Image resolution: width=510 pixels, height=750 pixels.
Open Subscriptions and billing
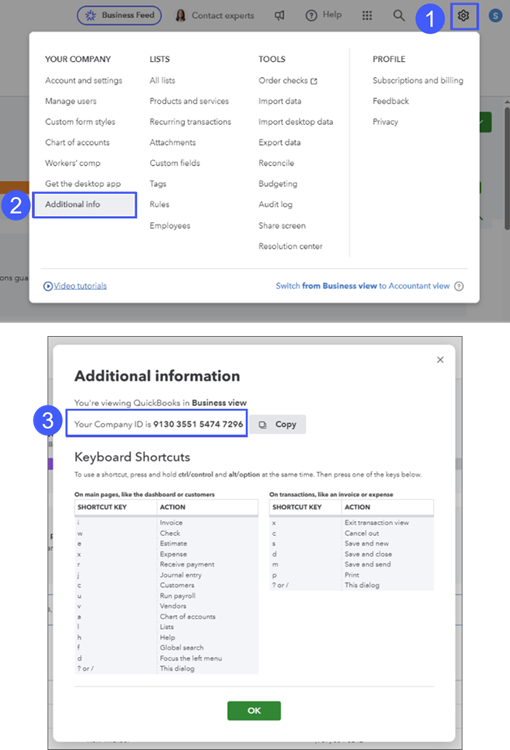tap(418, 80)
